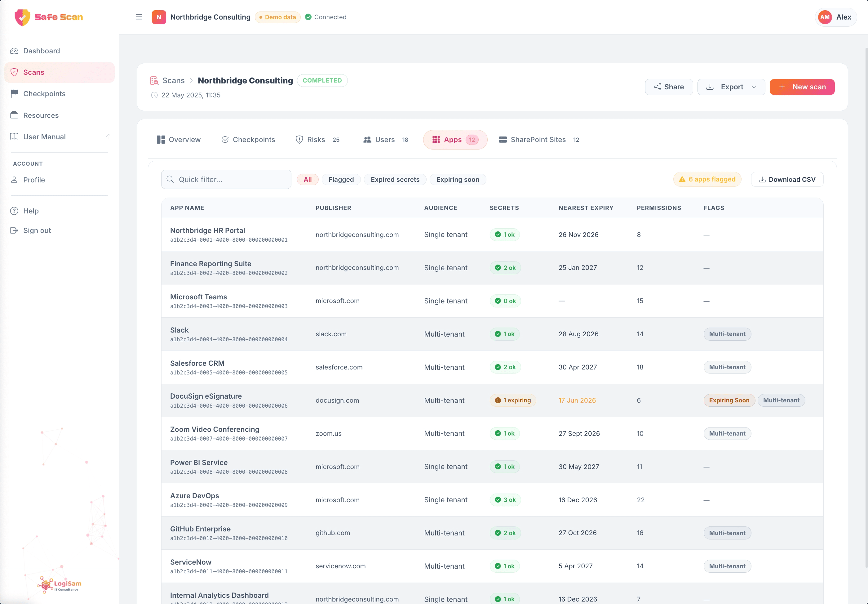Image resolution: width=868 pixels, height=604 pixels.
Task: Click the Northbridge HR Portal app name
Action: (207, 230)
